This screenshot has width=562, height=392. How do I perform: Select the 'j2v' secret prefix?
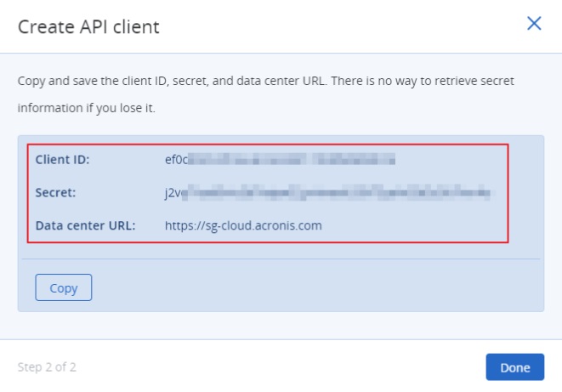tap(174, 192)
